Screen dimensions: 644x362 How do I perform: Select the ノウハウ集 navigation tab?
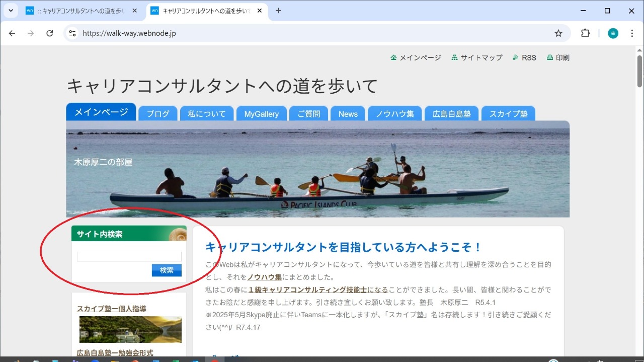[x=395, y=114]
